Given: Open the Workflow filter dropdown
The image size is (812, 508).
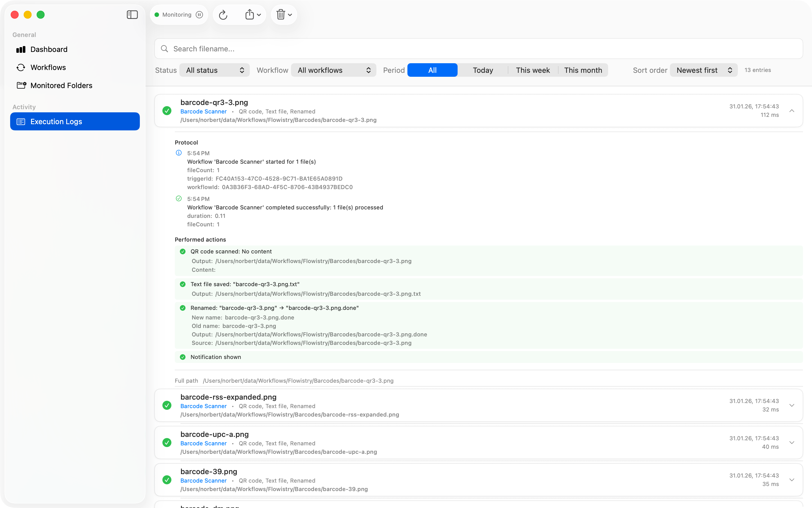Looking at the screenshot, I should point(334,70).
